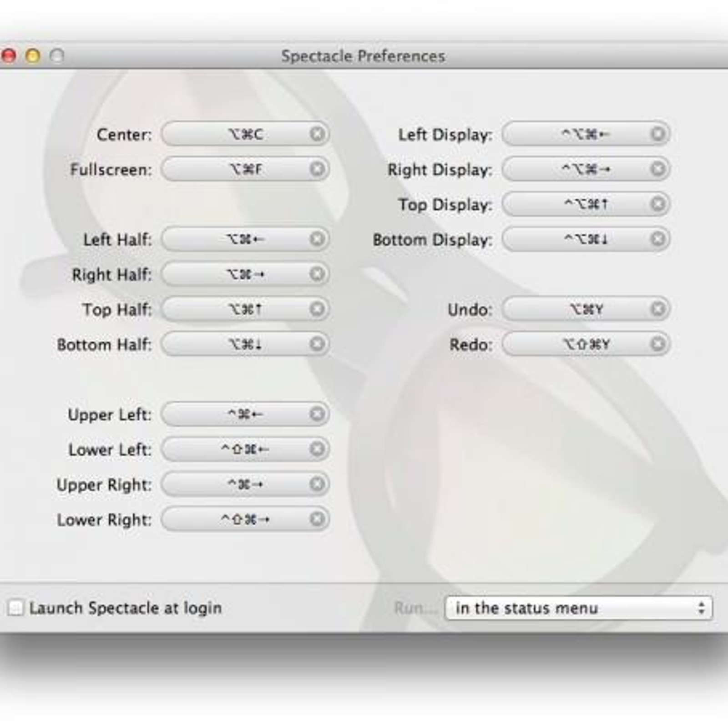Click the Right Half shortcut field
This screenshot has width=728, height=728.
pos(245,274)
